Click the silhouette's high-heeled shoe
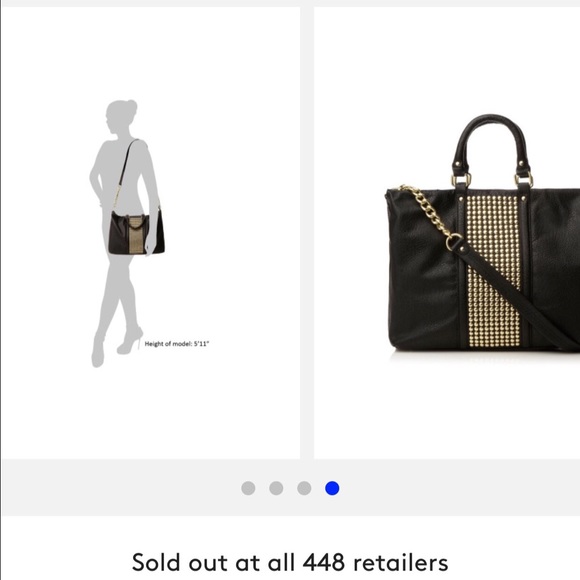The image size is (580, 580). (130, 341)
